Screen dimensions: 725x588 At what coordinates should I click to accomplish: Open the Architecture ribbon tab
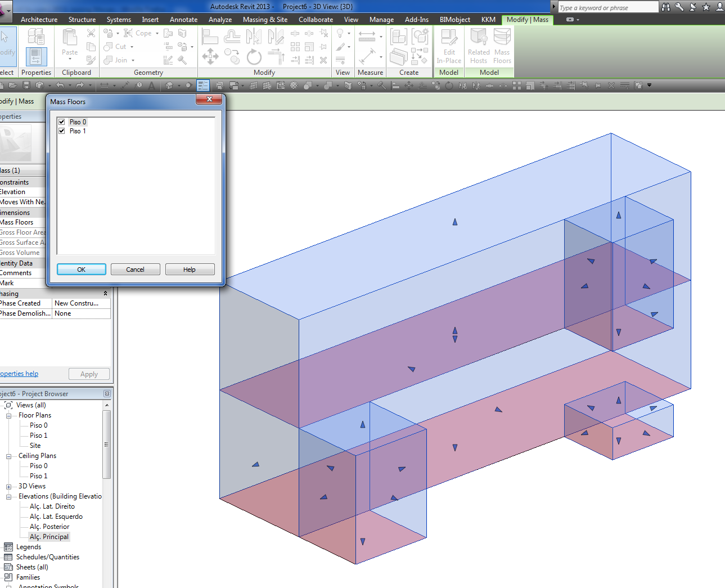[x=39, y=20]
